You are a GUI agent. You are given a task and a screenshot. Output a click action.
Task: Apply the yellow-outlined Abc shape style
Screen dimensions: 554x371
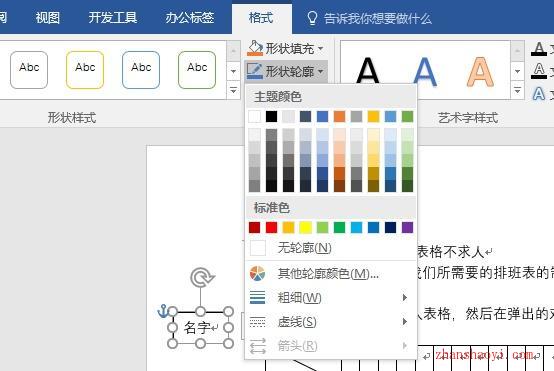(85, 70)
